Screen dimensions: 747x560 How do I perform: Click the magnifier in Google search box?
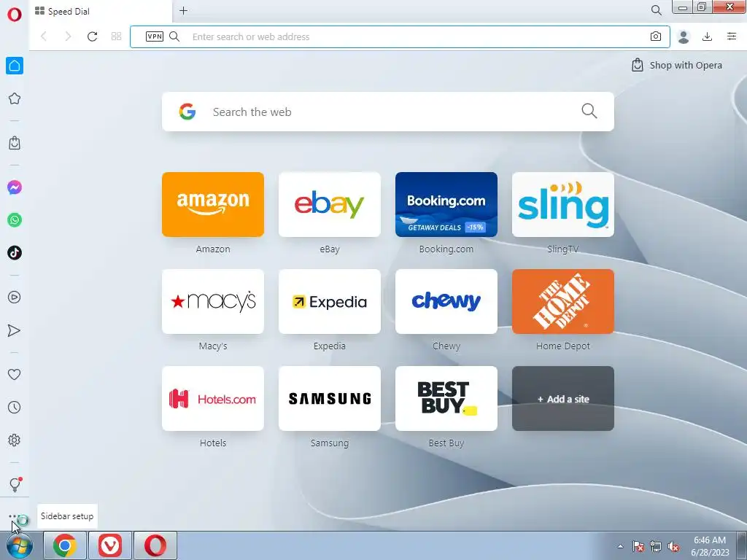tap(589, 111)
